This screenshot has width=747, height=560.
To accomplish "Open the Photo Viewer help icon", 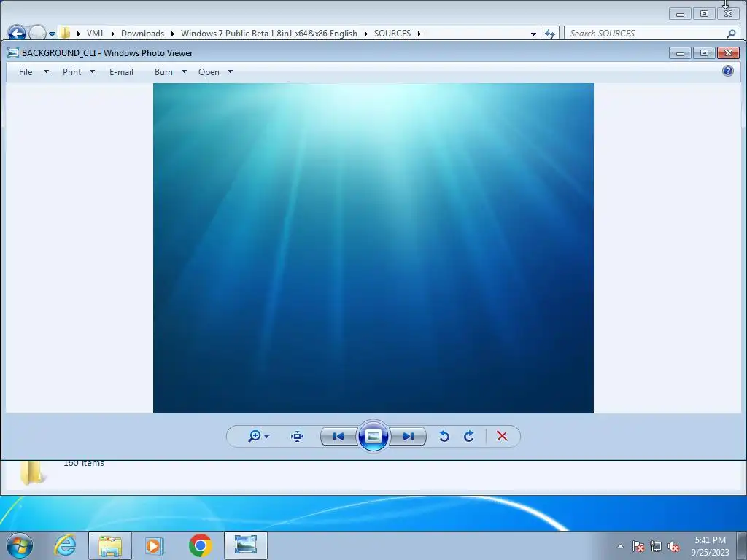I will point(727,71).
